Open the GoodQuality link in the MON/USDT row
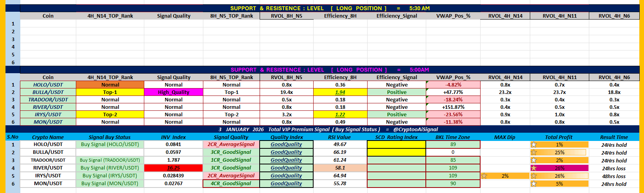The height and width of the screenshot is (193, 644). click(x=286, y=184)
